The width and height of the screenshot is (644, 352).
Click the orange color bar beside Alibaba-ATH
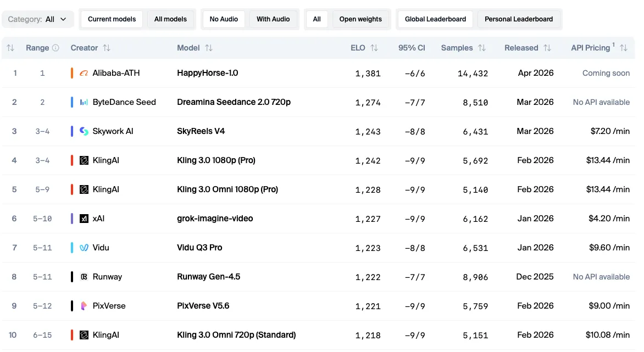(x=72, y=73)
